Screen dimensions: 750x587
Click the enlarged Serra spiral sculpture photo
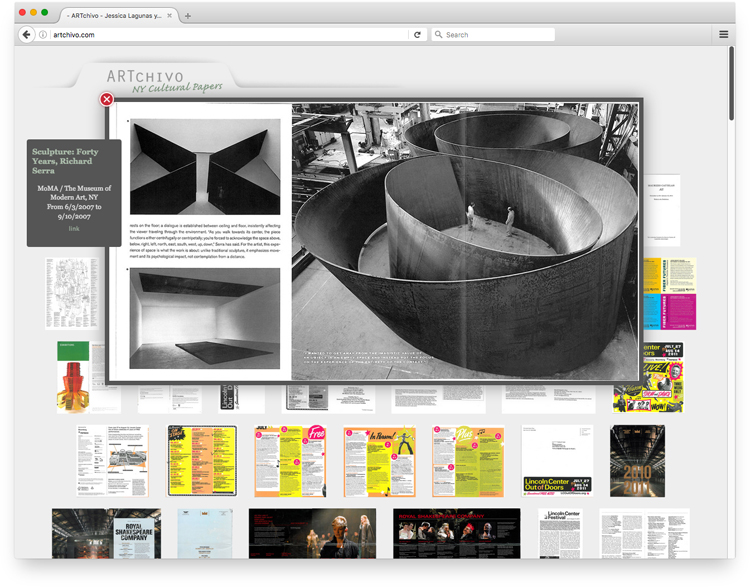coord(465,242)
